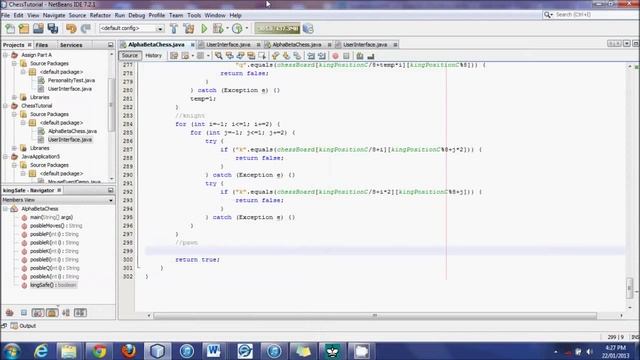Screen dimensions: 640x360
Task: Open the File menu
Action: pos(6,15)
